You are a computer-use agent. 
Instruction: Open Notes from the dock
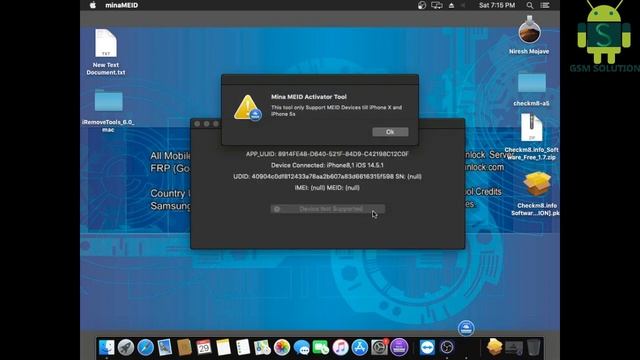pyautogui.click(x=223, y=347)
